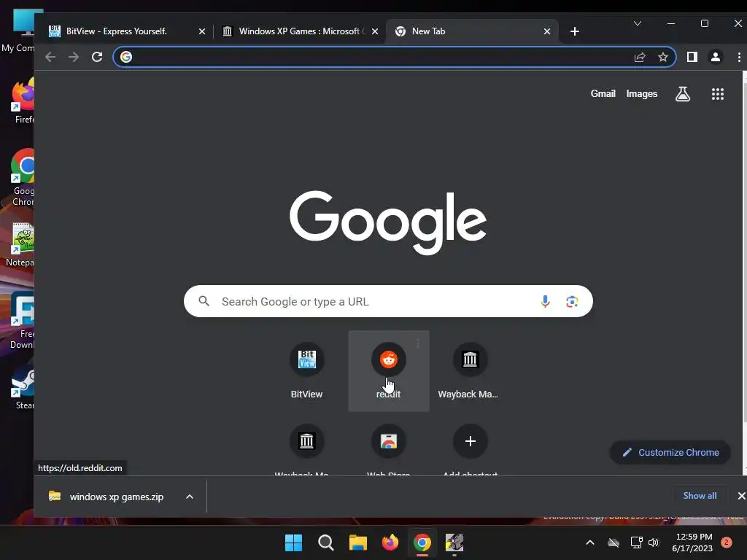747x560 pixels.
Task: Select Steam desktop shortcut
Action: (x=22, y=388)
